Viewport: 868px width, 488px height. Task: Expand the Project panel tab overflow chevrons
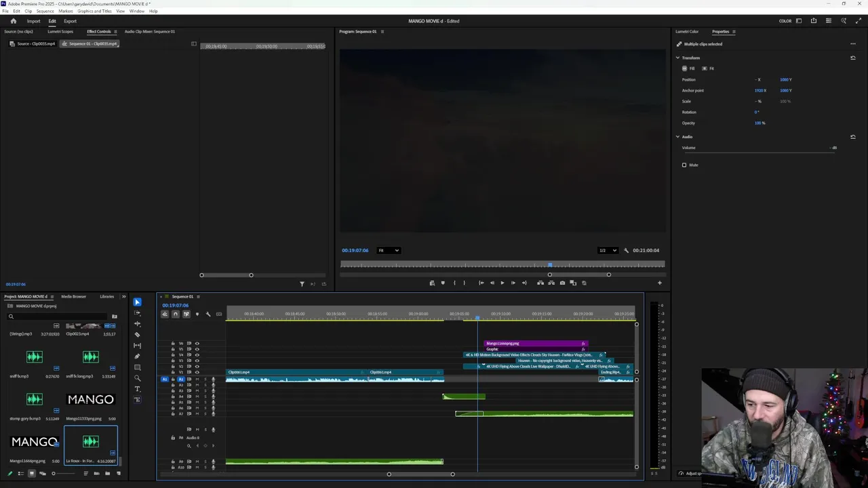[123, 296]
